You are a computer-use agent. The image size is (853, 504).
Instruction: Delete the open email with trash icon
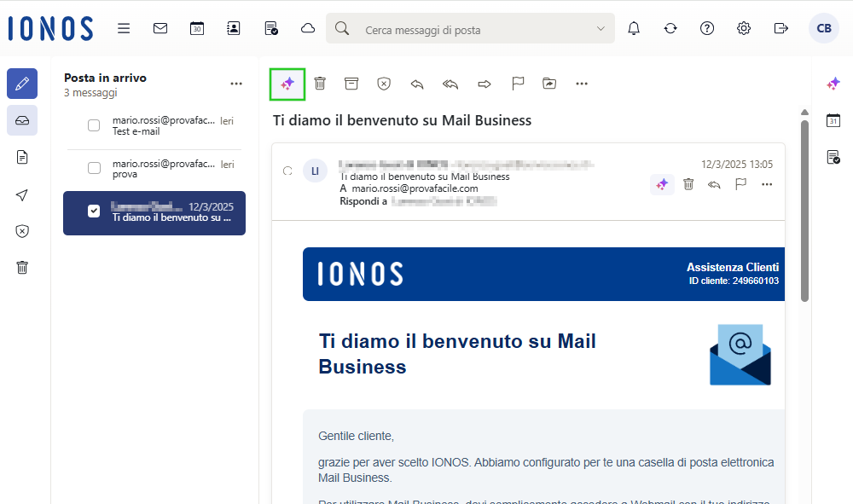(320, 84)
